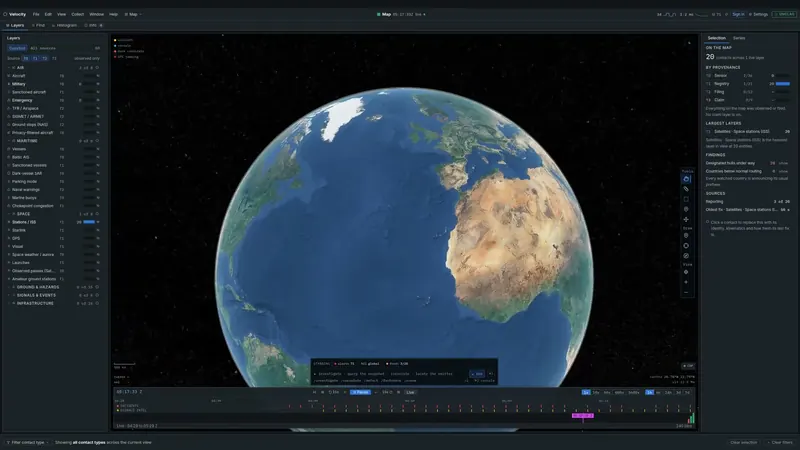Select the Sanctioned aircraft layer row
The image size is (800, 450).
pyautogui.click(x=53, y=92)
